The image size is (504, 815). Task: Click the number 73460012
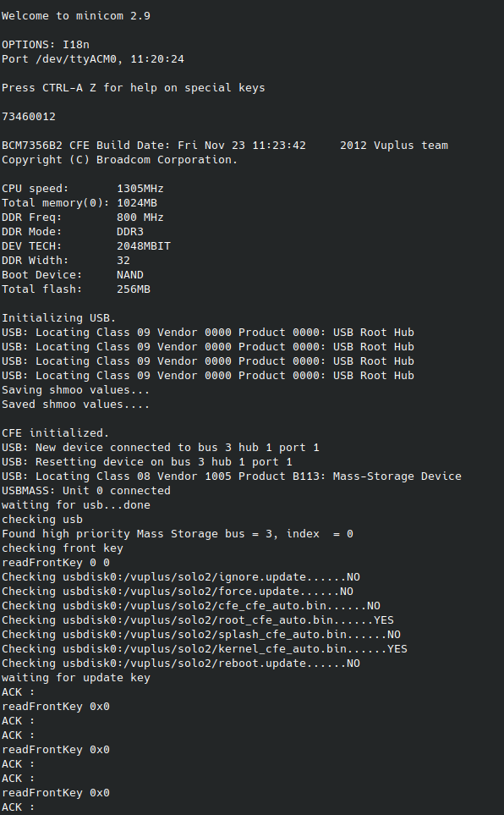29,117
